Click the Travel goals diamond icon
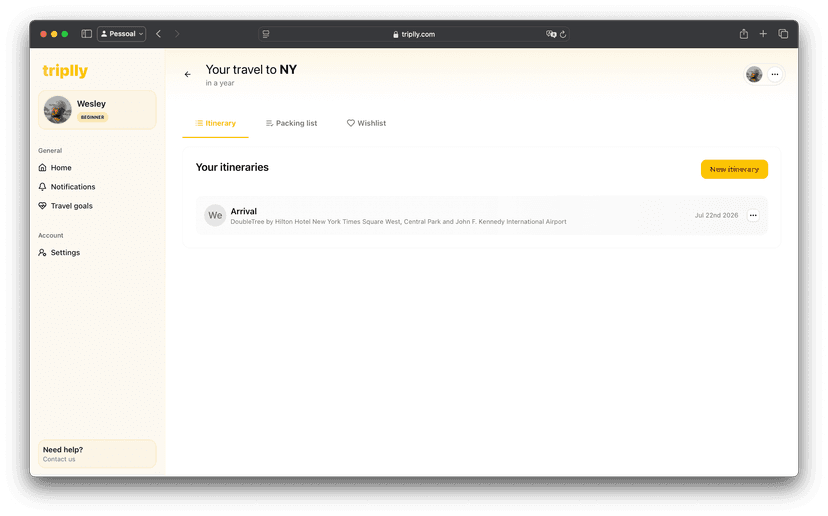828x516 pixels. pos(42,206)
